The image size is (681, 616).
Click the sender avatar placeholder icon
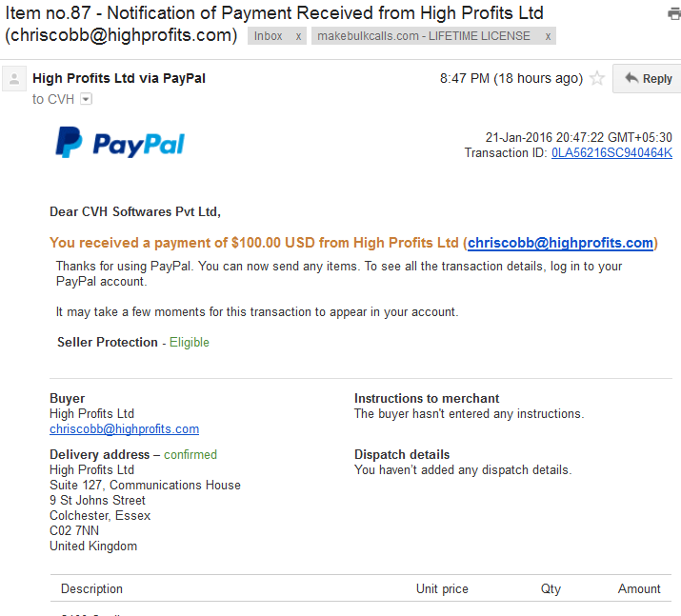[14, 79]
